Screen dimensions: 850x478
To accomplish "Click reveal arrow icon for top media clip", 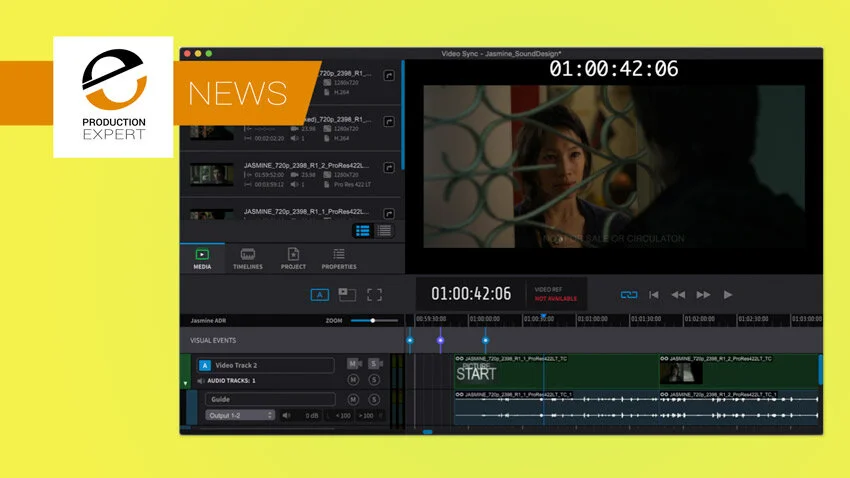I will (389, 75).
